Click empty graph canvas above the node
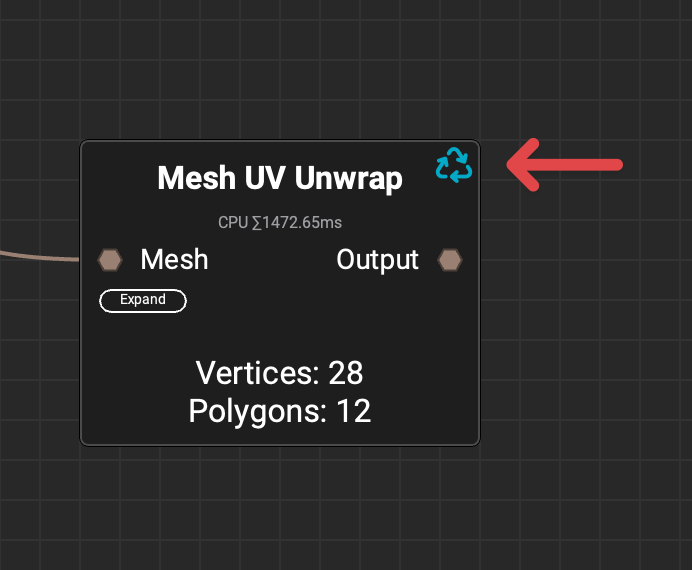The height and width of the screenshot is (570, 692). [280, 70]
